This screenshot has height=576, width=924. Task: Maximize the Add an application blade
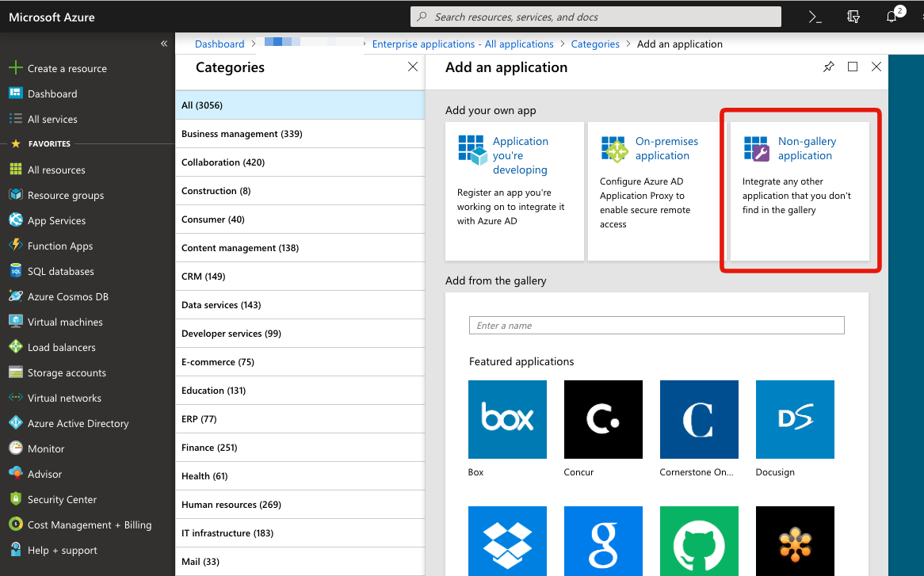coord(852,67)
